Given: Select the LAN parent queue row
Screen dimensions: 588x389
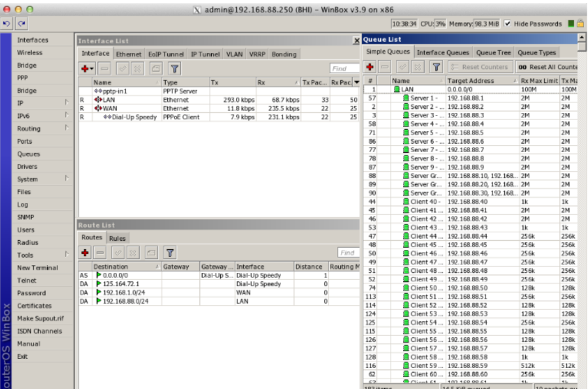Looking at the screenshot, I should (x=470, y=89).
